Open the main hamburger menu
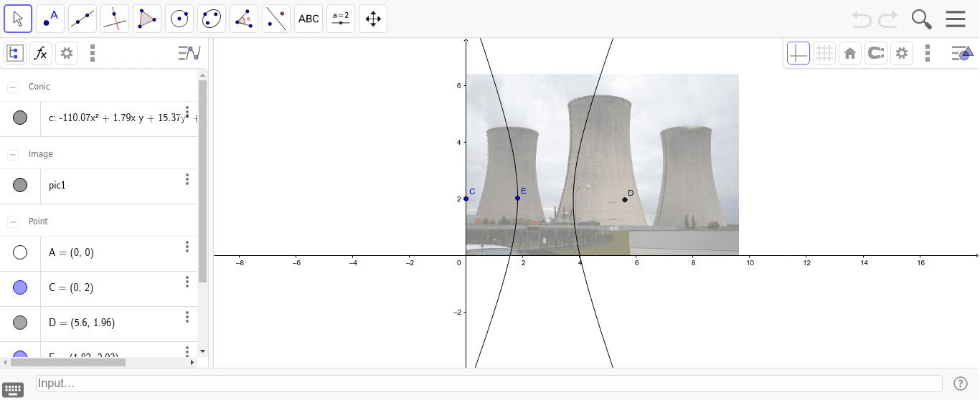The height and width of the screenshot is (400, 980). click(956, 19)
